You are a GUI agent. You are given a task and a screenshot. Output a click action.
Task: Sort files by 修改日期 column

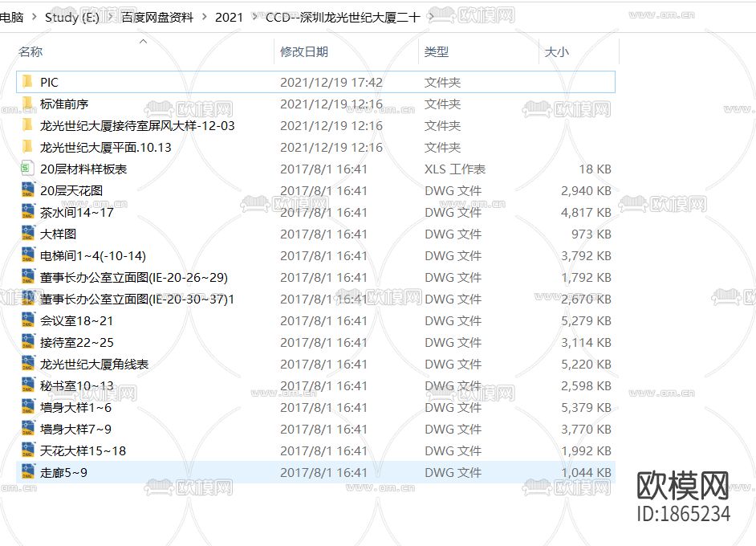pos(305,51)
